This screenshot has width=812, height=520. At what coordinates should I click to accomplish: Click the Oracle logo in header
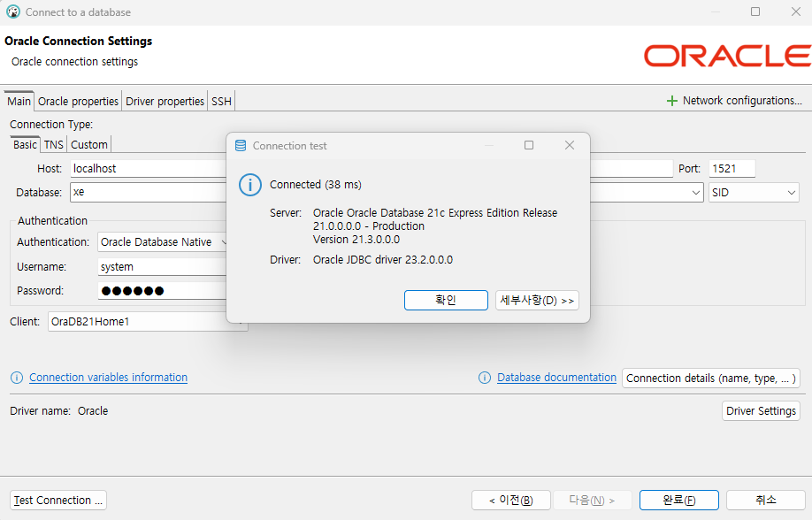[728, 56]
